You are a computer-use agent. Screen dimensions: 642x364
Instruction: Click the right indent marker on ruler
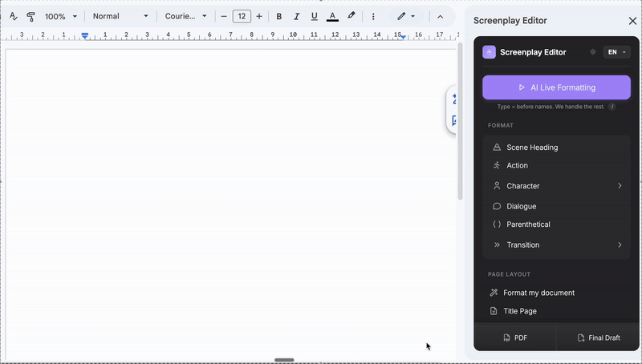pyautogui.click(x=404, y=37)
